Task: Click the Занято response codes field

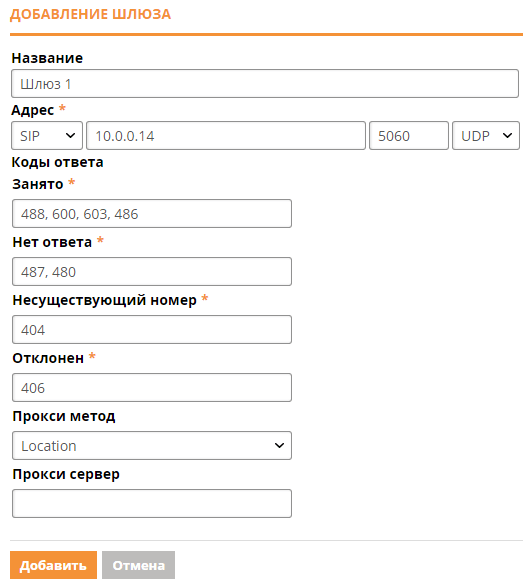Action: click(x=152, y=213)
